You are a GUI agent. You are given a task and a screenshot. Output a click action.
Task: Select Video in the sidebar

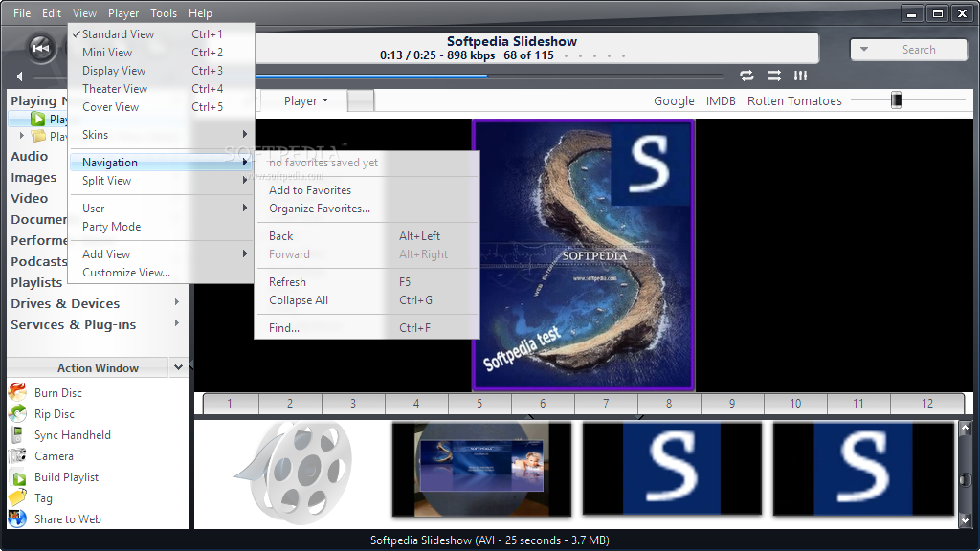pyautogui.click(x=30, y=198)
